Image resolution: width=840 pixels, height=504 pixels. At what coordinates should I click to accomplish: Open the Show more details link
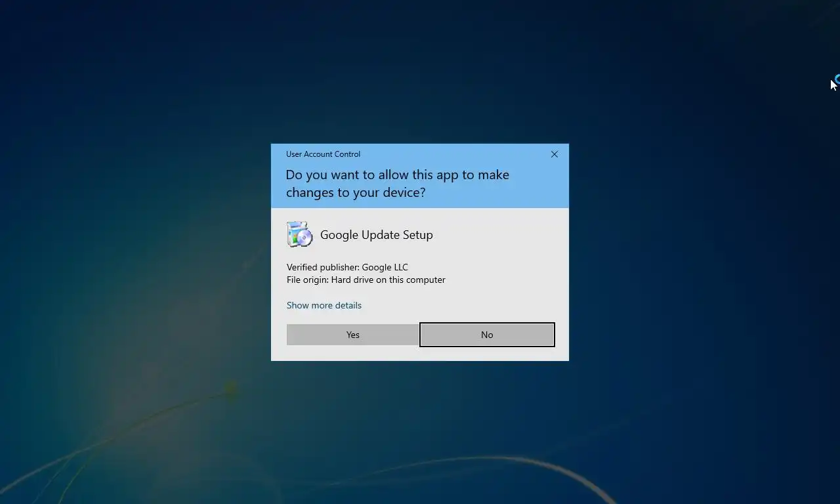(x=324, y=305)
